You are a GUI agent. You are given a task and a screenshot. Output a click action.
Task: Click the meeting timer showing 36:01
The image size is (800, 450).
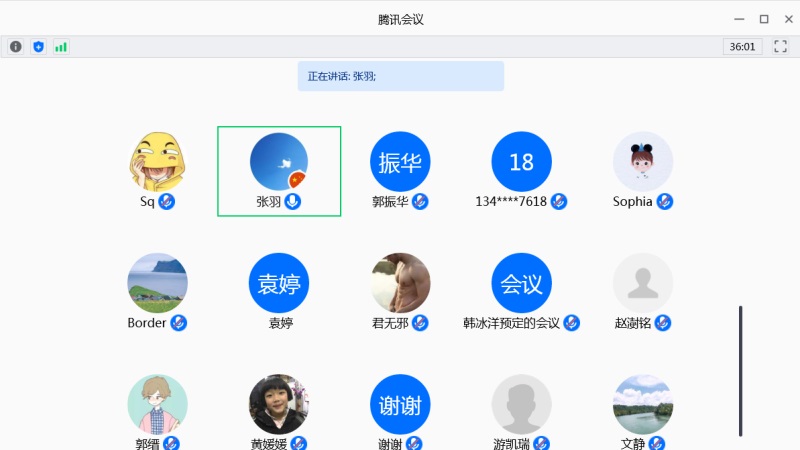point(742,47)
